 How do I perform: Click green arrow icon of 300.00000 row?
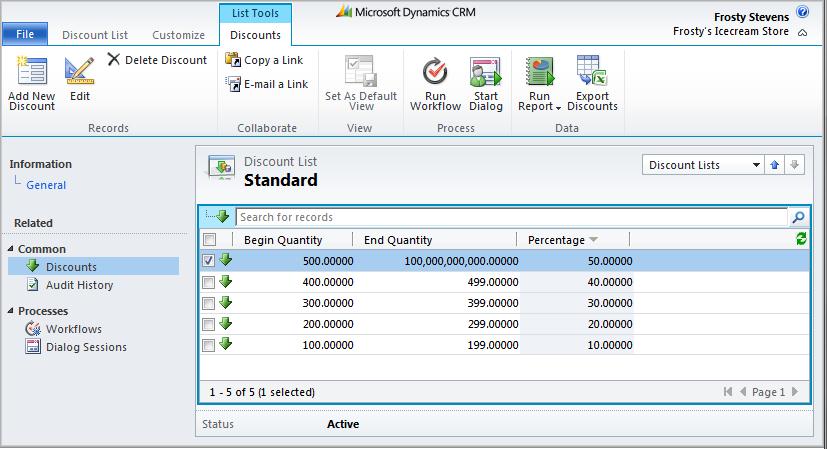pos(226,302)
